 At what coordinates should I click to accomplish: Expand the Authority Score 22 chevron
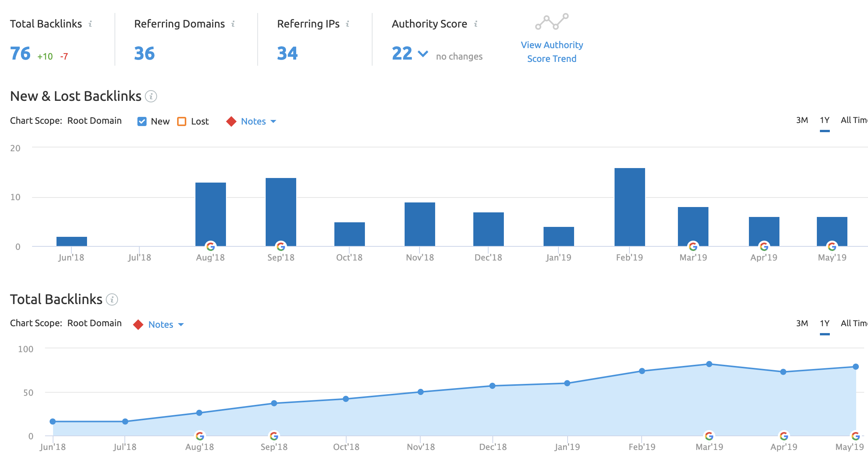423,53
